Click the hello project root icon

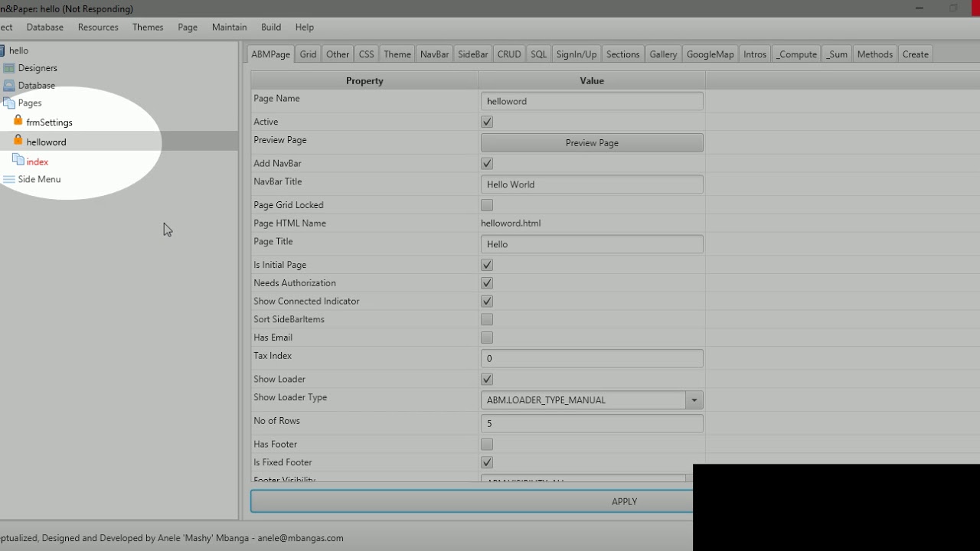pos(2,51)
